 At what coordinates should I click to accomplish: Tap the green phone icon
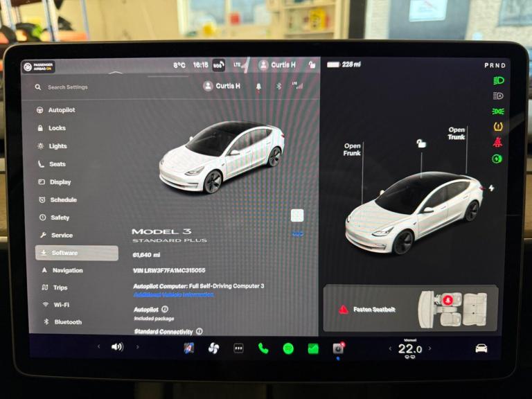[263, 348]
